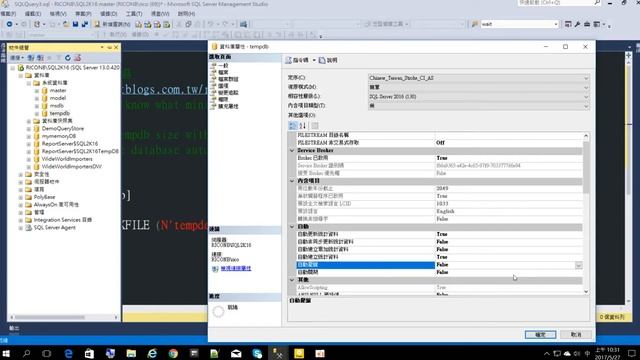
Task: Open the Windows Store taskbar icon
Action: [89, 353]
